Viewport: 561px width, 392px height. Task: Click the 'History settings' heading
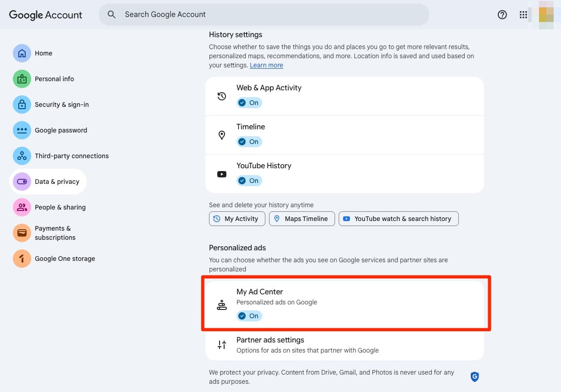click(236, 35)
